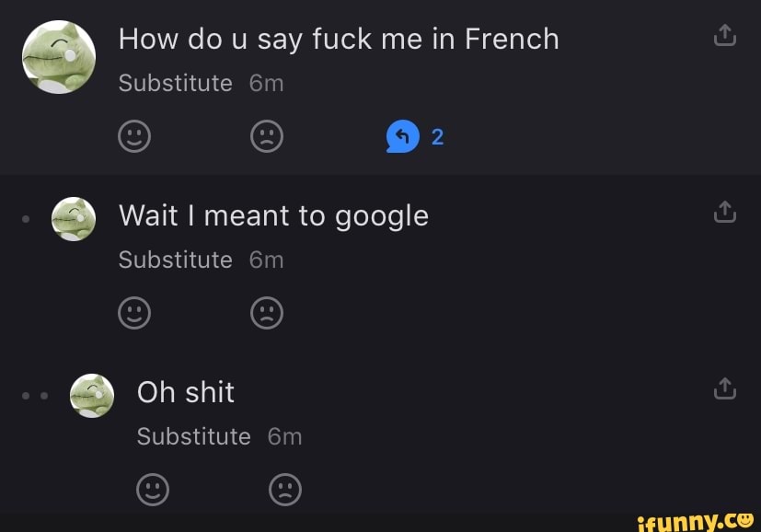Image resolution: width=761 pixels, height=532 pixels.
Task: Open the blue replies bubble icon
Action: coord(403,137)
